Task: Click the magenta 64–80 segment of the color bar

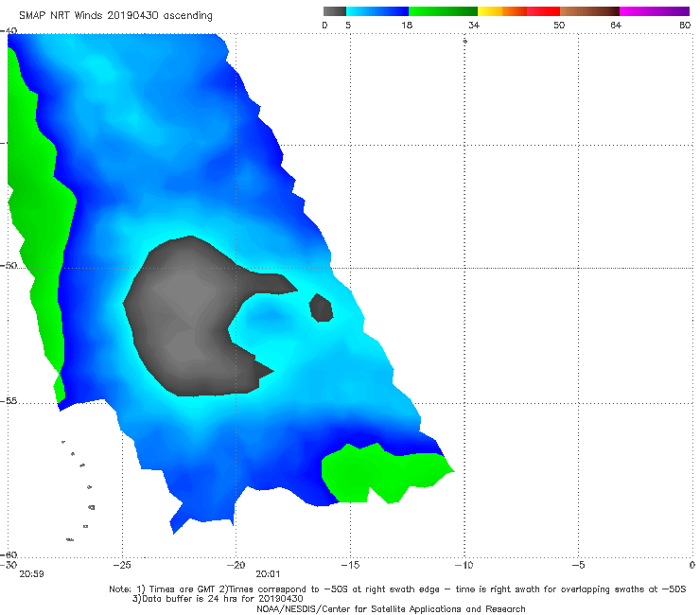Action: pos(655,11)
